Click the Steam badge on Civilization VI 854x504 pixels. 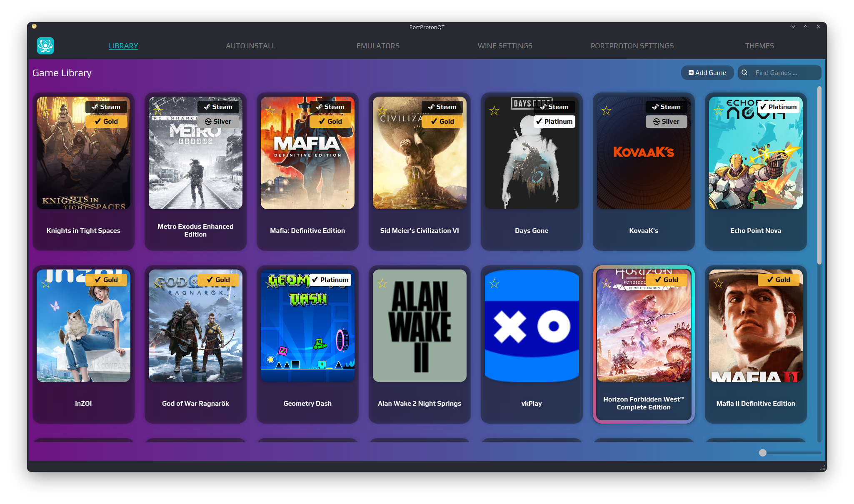[x=442, y=107]
